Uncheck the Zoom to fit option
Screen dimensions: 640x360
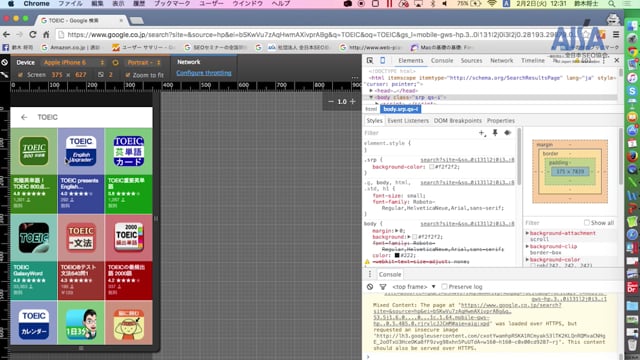pyautogui.click(x=128, y=75)
